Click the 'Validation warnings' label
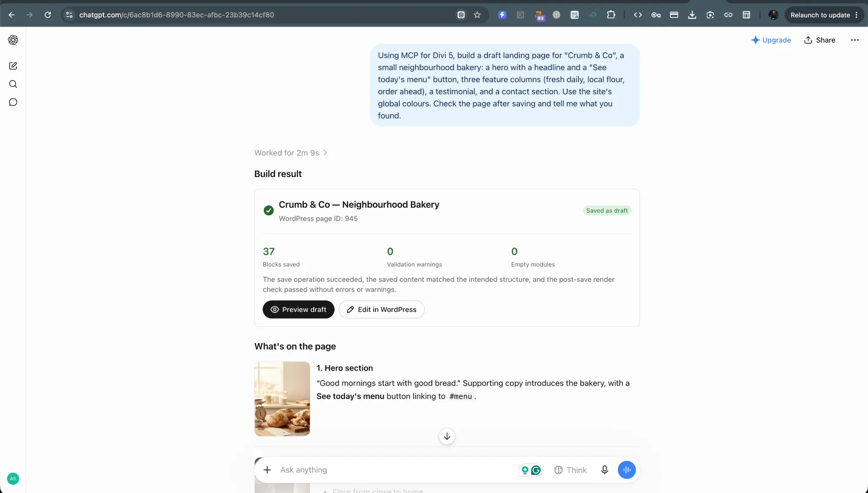The width and height of the screenshot is (868, 493). (414, 264)
